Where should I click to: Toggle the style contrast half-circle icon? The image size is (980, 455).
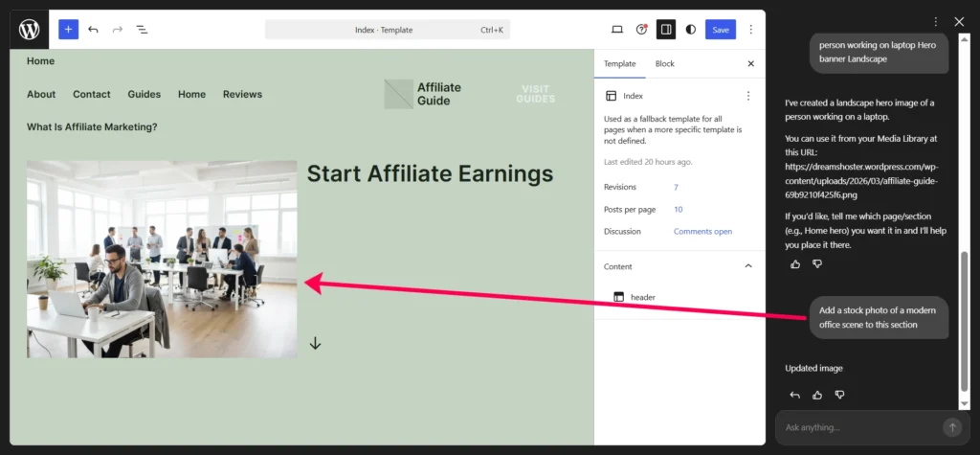(x=691, y=30)
